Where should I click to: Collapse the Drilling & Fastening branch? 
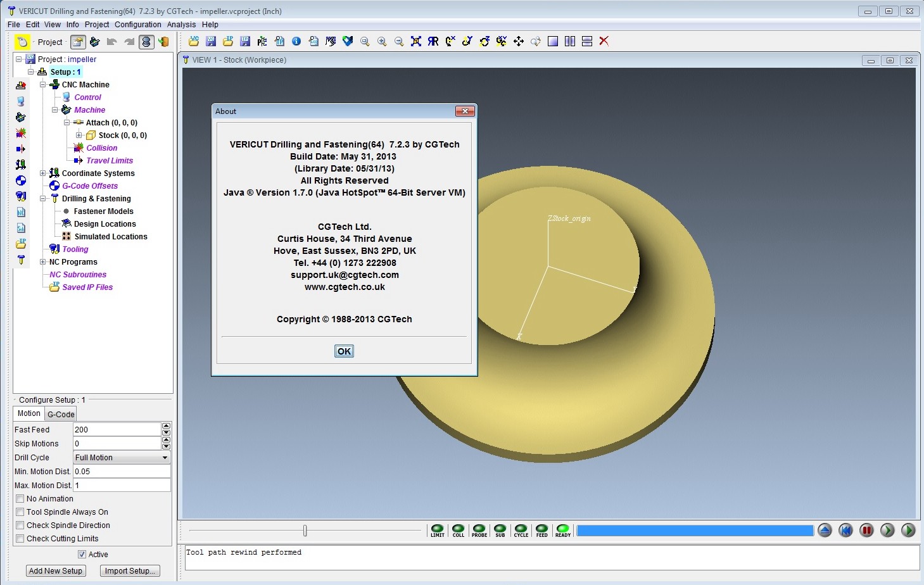pyautogui.click(x=43, y=199)
